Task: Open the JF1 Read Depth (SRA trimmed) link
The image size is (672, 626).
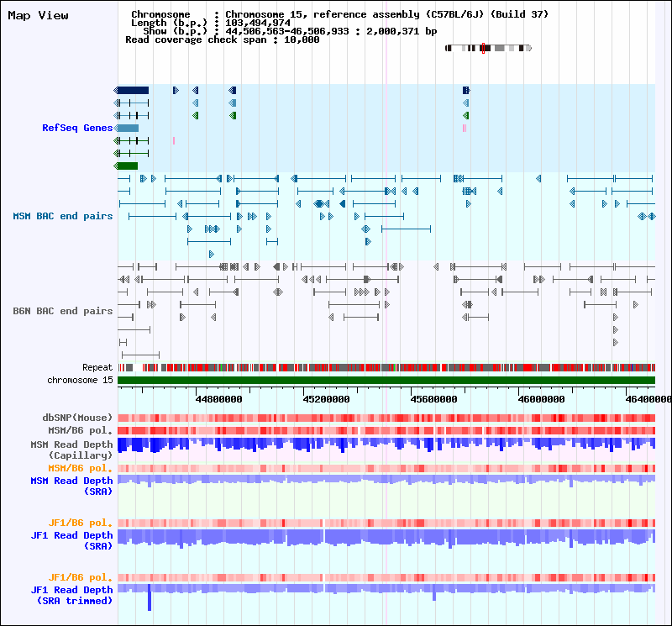Action: (x=71, y=595)
